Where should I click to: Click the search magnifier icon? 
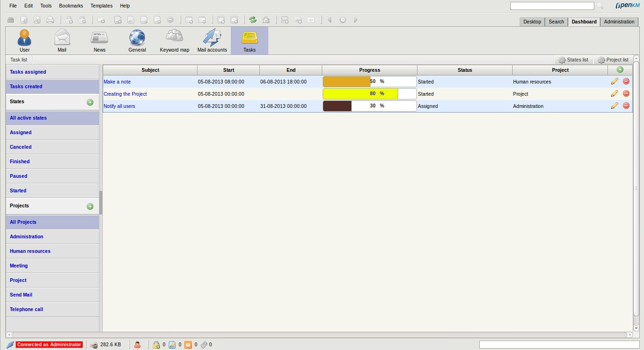[x=600, y=6]
